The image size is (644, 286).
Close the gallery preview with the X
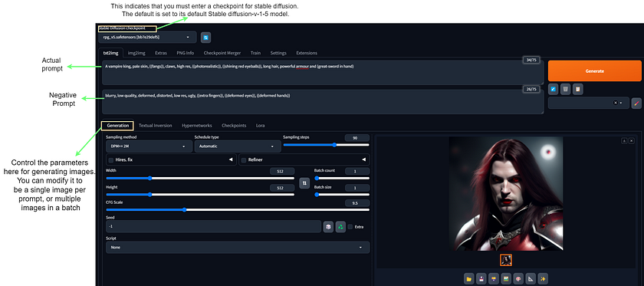tap(632, 140)
